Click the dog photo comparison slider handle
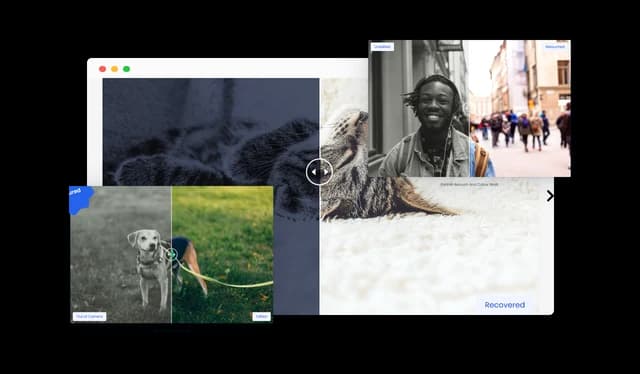The image size is (640, 374). point(171,254)
